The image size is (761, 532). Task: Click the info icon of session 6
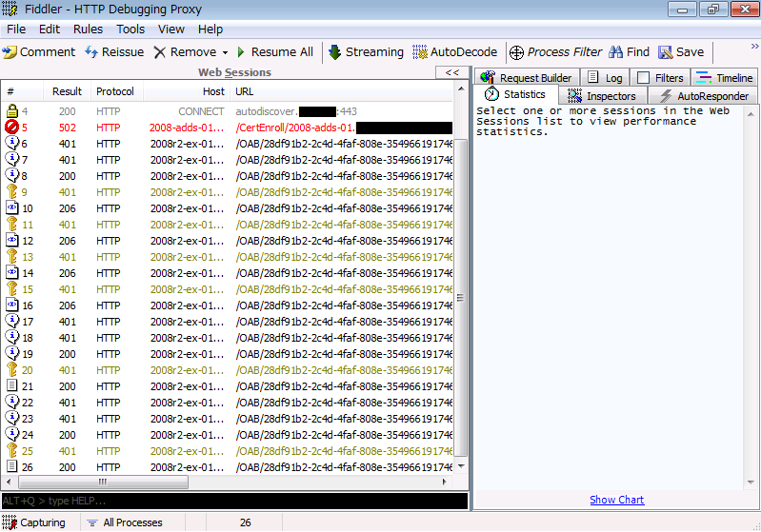(x=11, y=143)
